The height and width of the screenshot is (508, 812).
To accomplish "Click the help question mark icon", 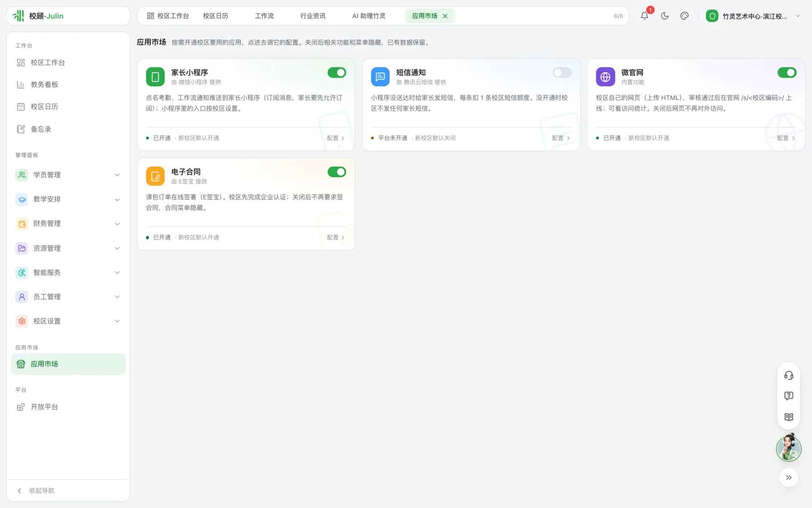I will click(x=789, y=396).
